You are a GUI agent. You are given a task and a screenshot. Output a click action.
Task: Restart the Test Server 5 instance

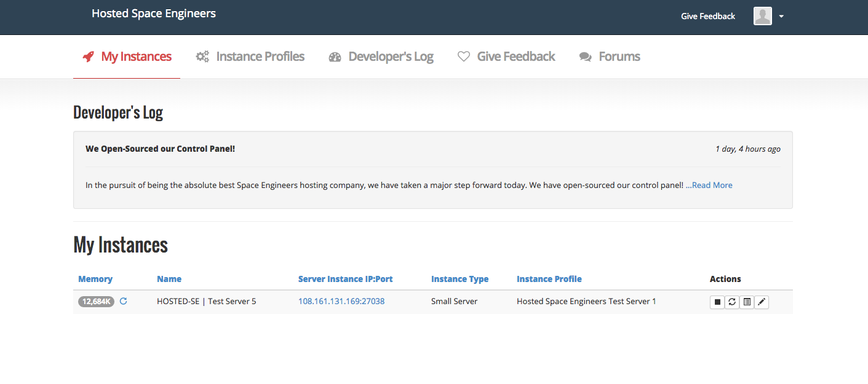(x=731, y=302)
